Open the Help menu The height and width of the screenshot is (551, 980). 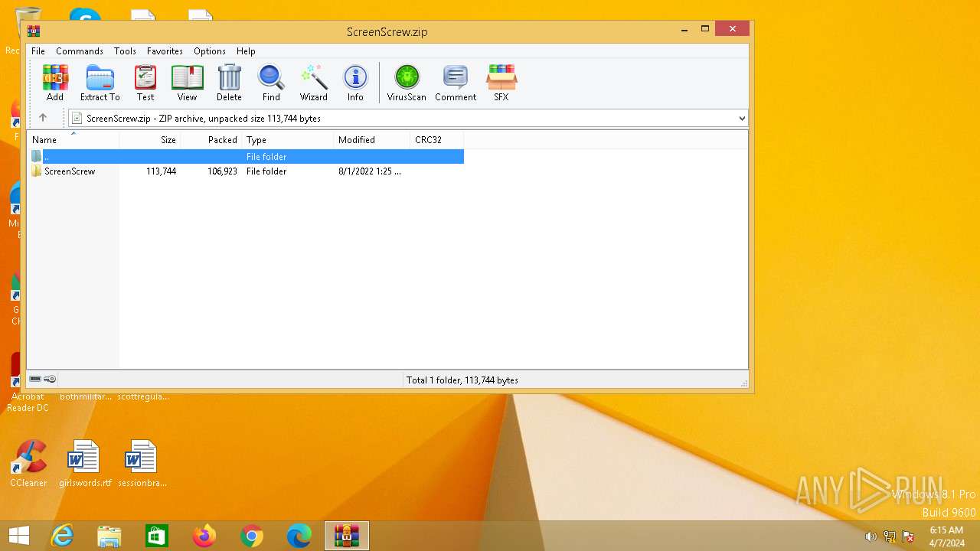pyautogui.click(x=246, y=51)
